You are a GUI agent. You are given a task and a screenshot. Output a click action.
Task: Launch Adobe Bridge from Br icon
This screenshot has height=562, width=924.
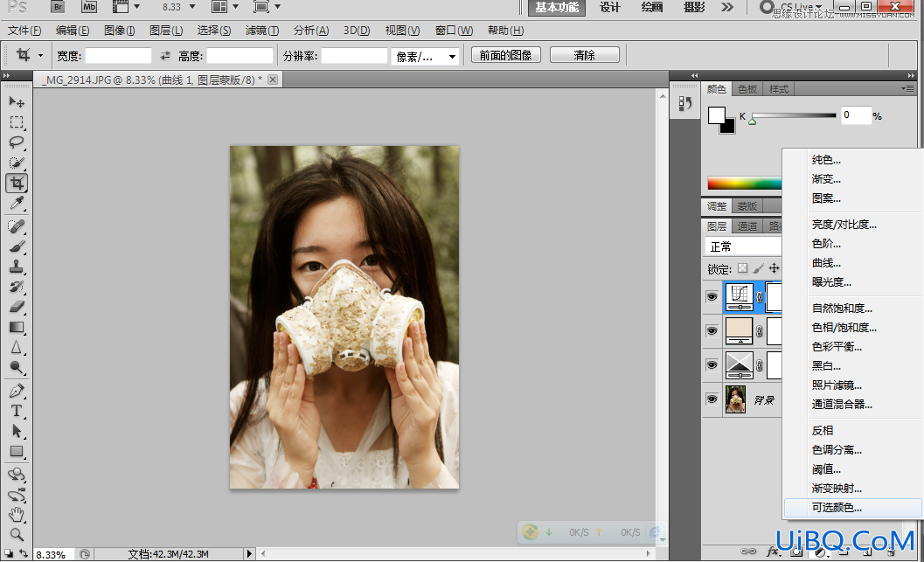[x=57, y=7]
